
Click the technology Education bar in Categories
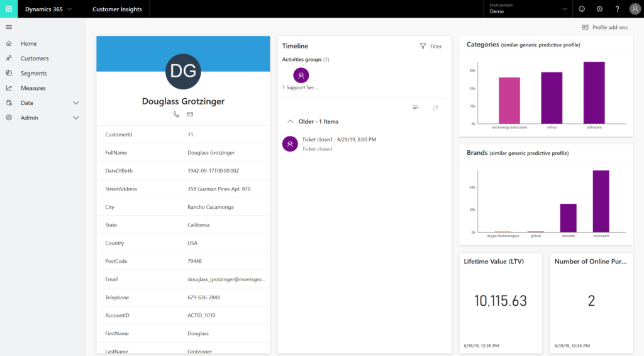509,100
